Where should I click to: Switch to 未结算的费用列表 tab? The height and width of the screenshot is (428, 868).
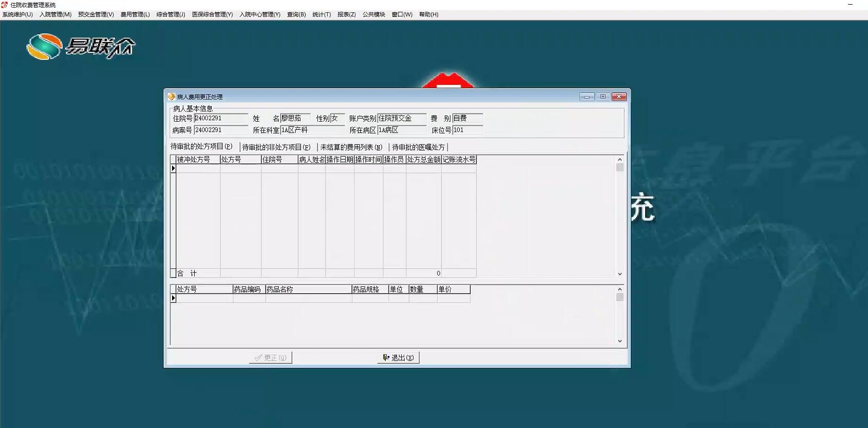coord(351,147)
